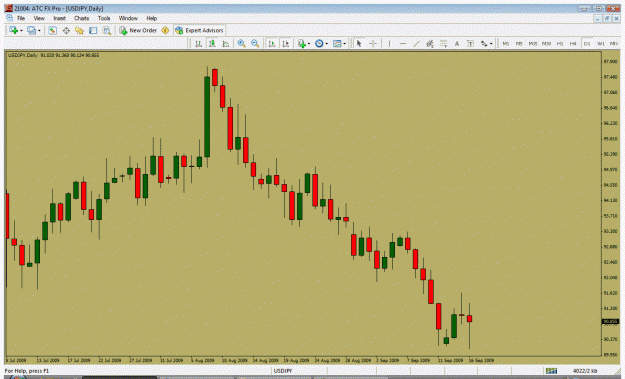The image size is (625, 379).
Task: Click the Profiles toolbar icon
Action: [31, 30]
